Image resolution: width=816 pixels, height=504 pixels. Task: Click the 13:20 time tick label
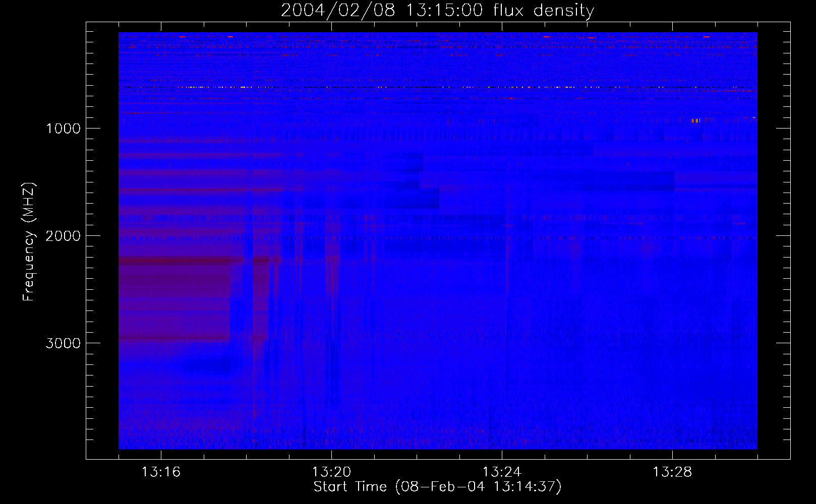(x=331, y=472)
